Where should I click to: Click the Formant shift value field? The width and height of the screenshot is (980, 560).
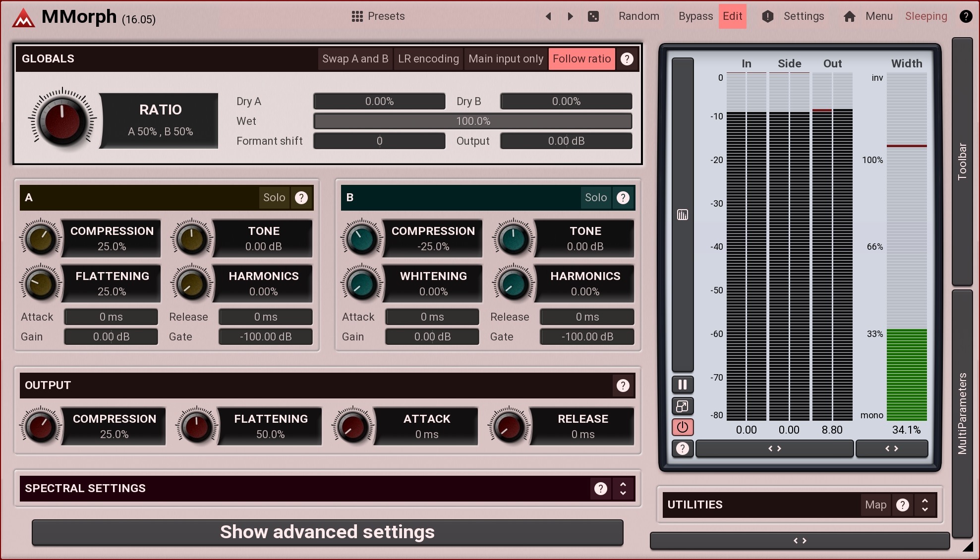pyautogui.click(x=379, y=141)
